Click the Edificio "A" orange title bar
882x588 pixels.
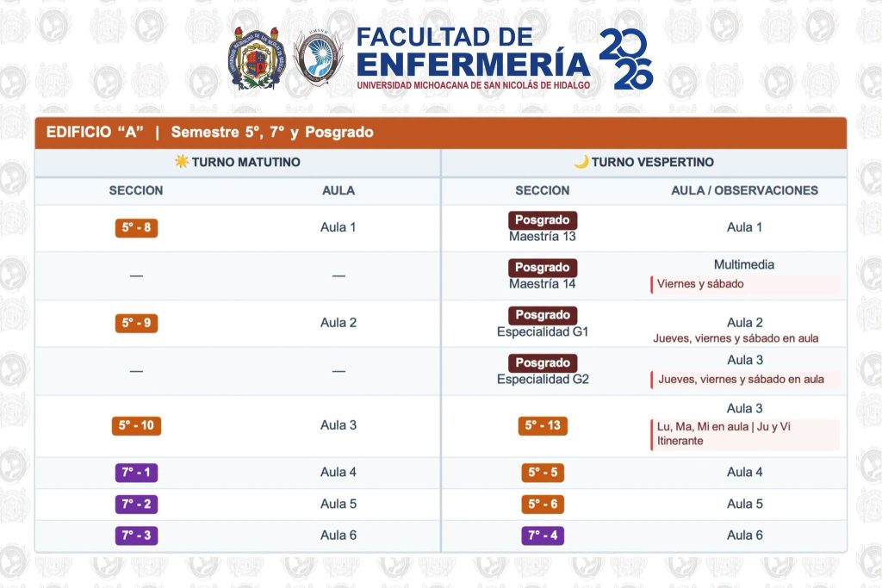441,133
